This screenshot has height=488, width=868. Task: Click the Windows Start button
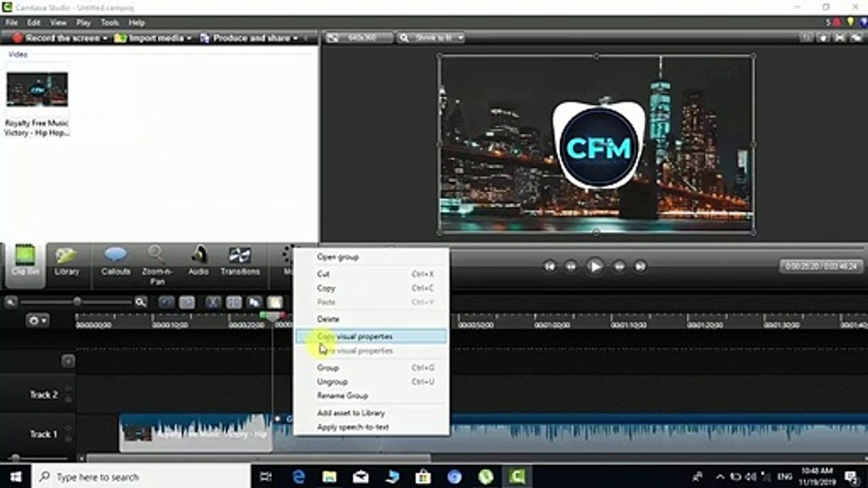point(16,476)
